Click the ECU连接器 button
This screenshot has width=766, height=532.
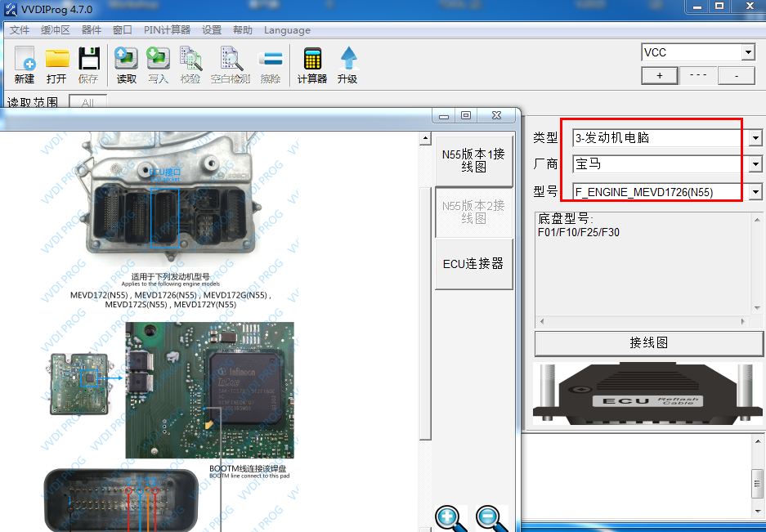473,264
